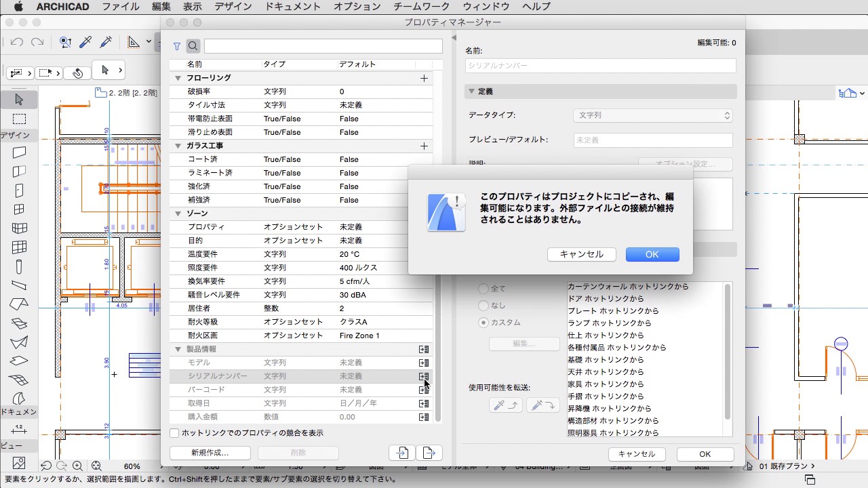Click the Pick Up Parameters eyedropper
This screenshot has width=868, height=488.
coord(85,42)
